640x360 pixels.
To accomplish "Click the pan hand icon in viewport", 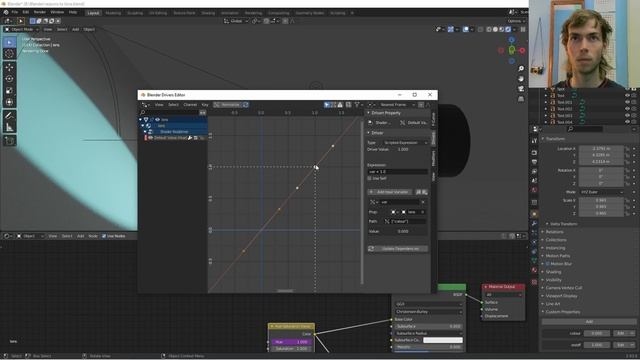I will click(521, 79).
